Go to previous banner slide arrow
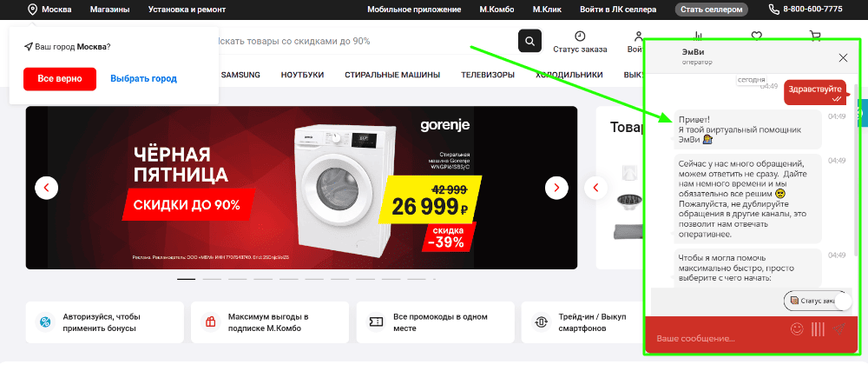This screenshot has width=868, height=371. click(x=47, y=188)
